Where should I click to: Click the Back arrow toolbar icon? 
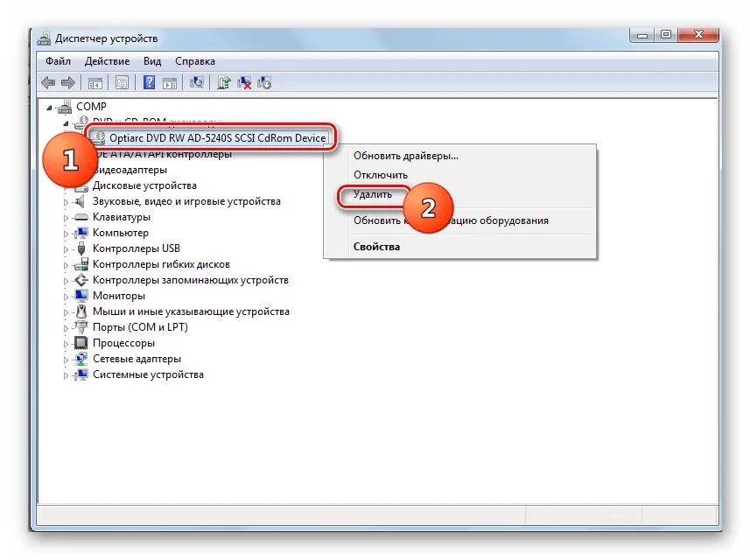click(x=48, y=83)
